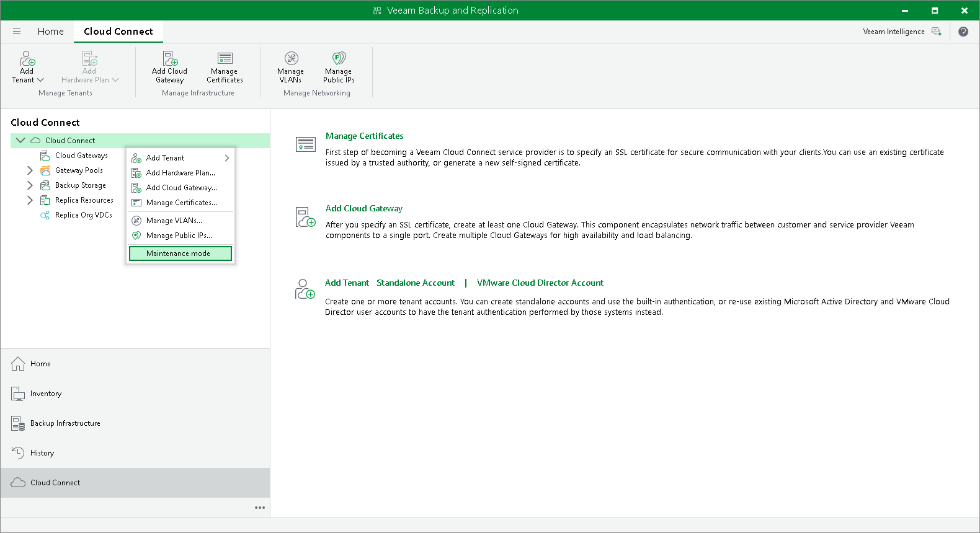Click the Add Cloud Gateway ribbon icon
The image size is (980, 533).
click(170, 58)
